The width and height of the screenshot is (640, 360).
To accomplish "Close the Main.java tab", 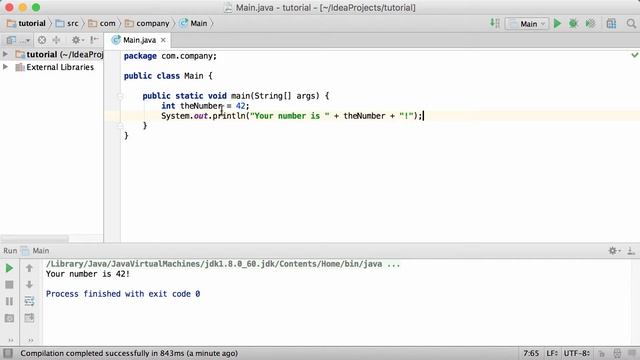I will (163, 40).
